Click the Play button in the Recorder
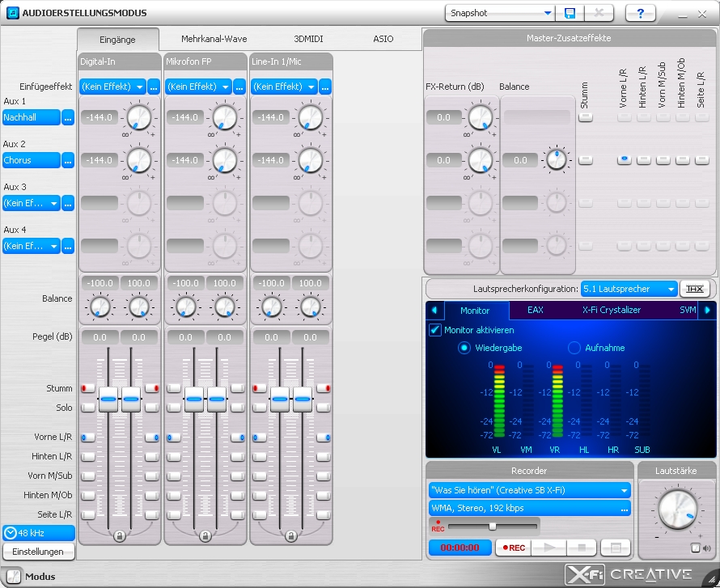 tap(548, 548)
